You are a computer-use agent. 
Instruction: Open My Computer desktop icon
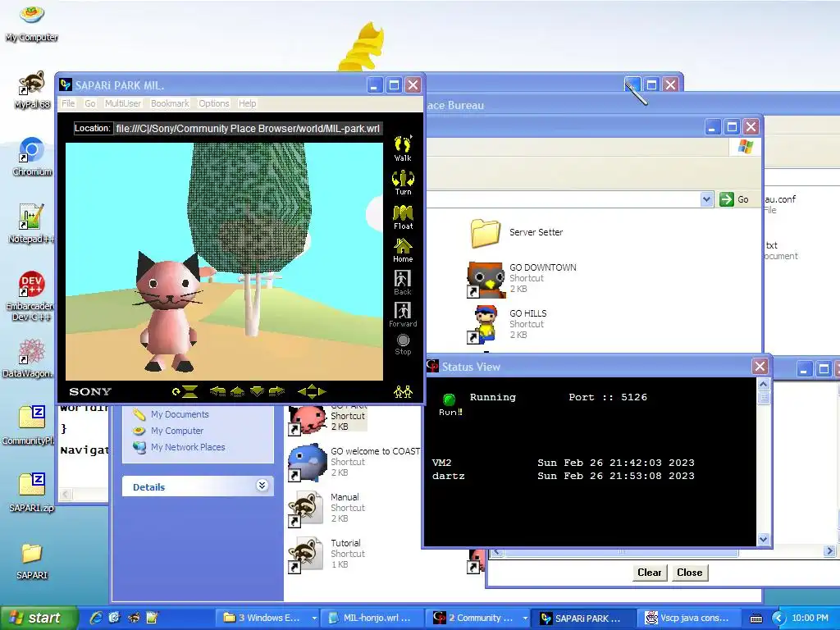pos(32,22)
